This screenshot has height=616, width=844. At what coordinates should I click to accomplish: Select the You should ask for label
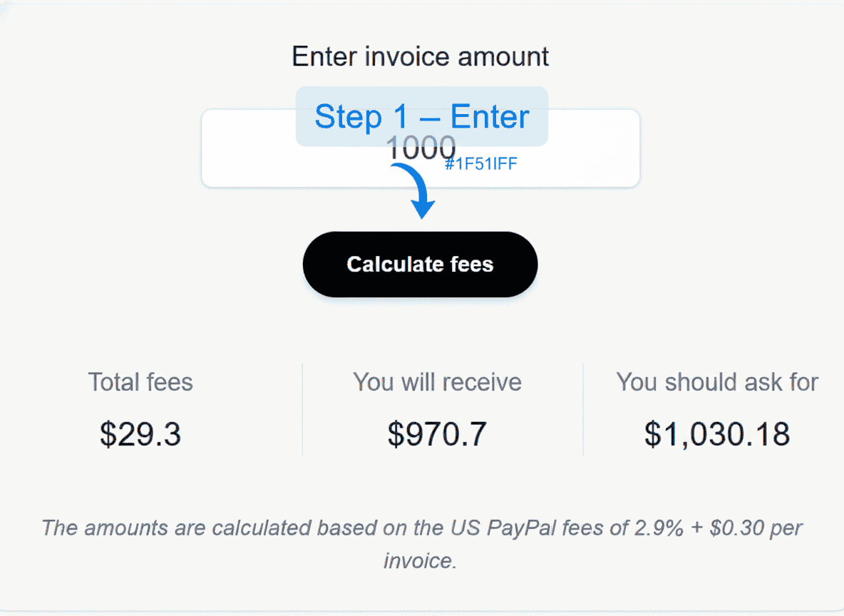[x=717, y=382]
